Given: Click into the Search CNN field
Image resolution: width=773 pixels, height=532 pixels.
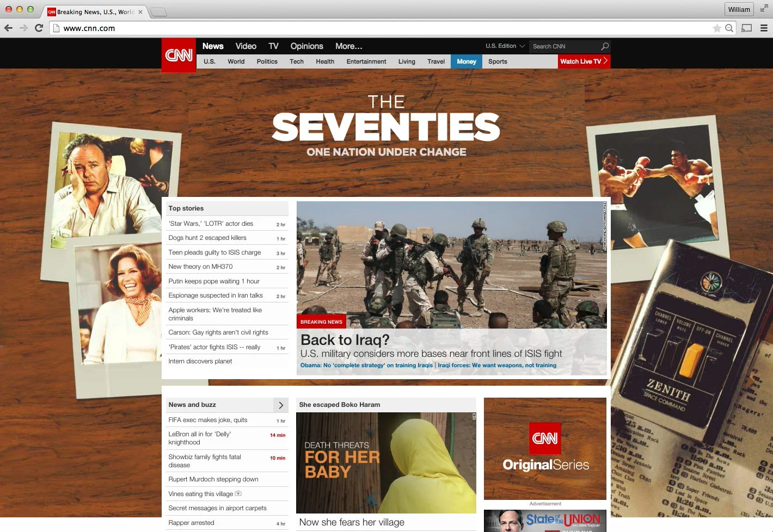Looking at the screenshot, I should click(565, 46).
